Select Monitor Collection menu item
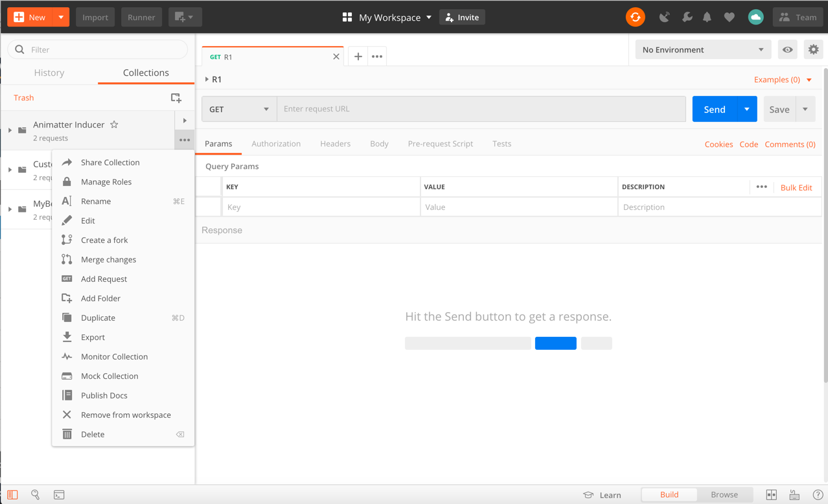The width and height of the screenshot is (828, 504). (x=123, y=357)
